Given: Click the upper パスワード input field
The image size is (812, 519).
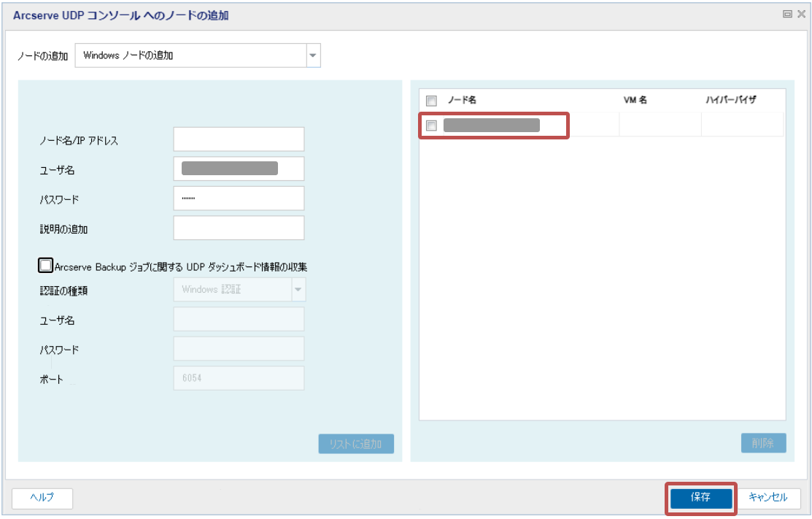Looking at the screenshot, I should (x=239, y=199).
